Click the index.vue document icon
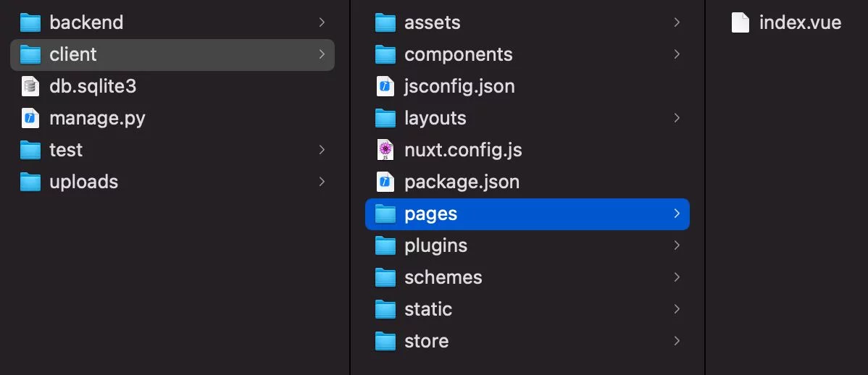The width and height of the screenshot is (868, 375). (x=740, y=22)
